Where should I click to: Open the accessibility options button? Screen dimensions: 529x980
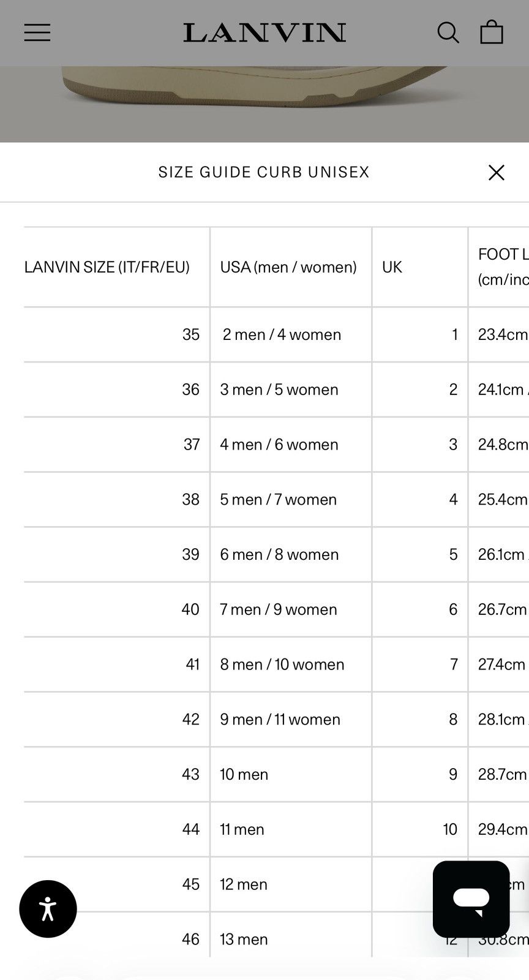48,909
